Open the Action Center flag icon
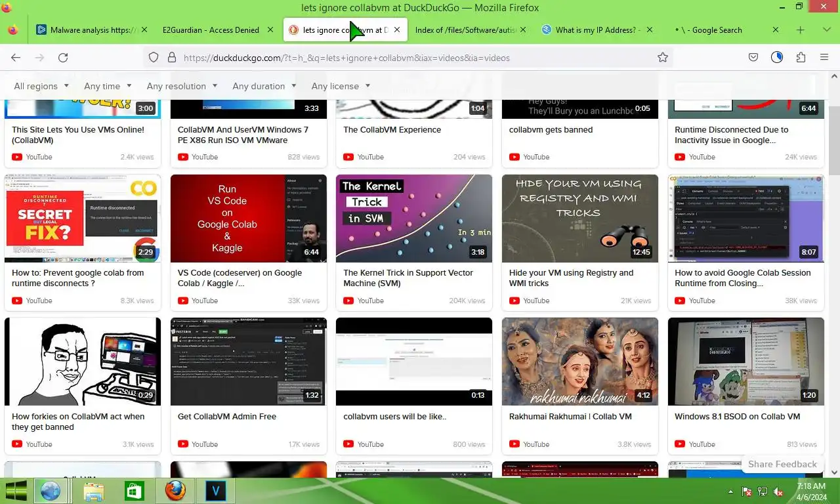840x504 pixels. [746, 492]
